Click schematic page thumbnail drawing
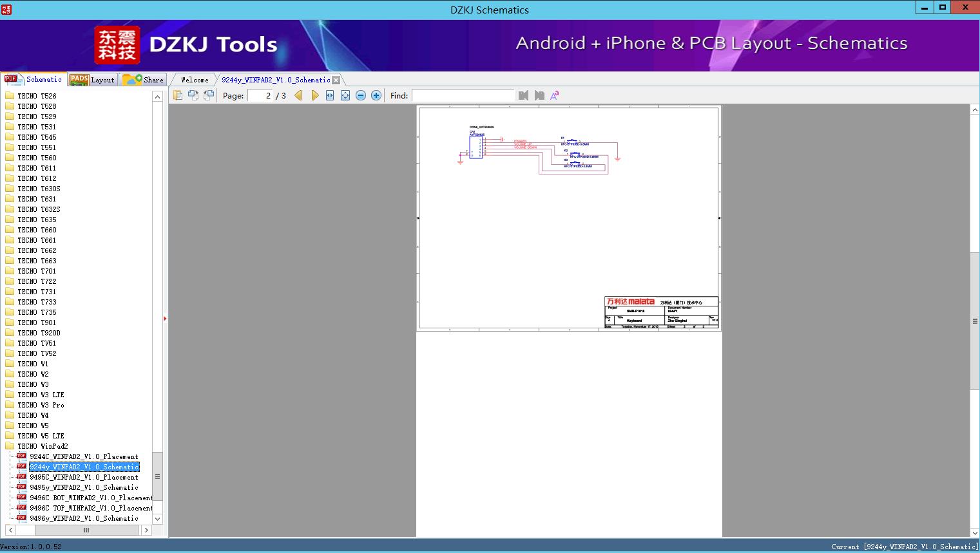This screenshot has height=553, width=980. (x=569, y=218)
